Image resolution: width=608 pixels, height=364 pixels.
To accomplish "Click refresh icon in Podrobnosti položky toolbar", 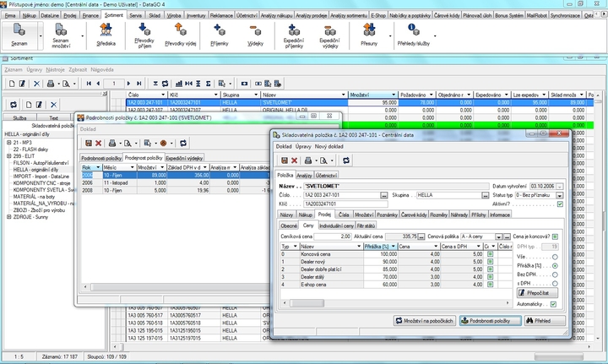I will point(183,143).
